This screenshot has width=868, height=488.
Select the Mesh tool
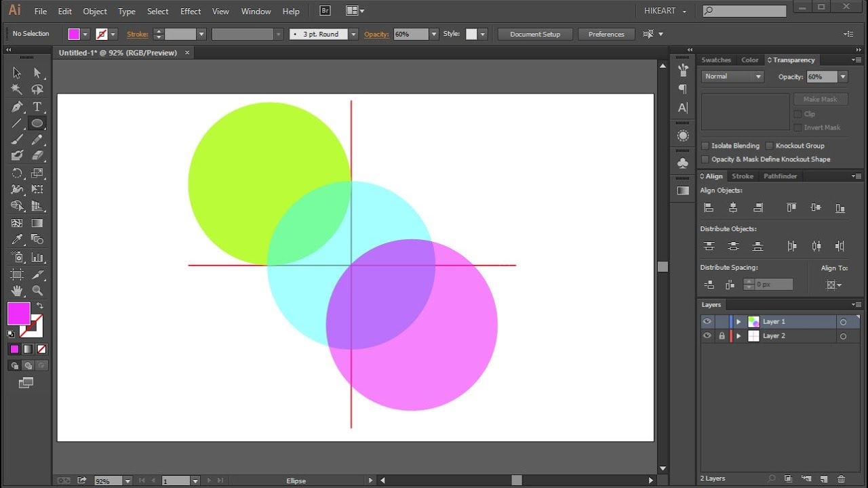[17, 223]
